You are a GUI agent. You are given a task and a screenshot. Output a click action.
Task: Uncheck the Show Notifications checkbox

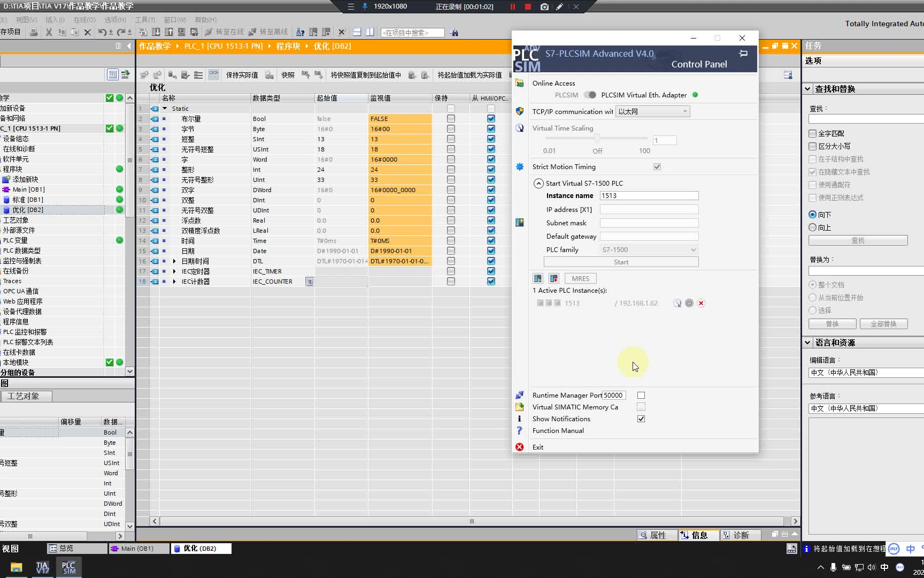click(641, 419)
